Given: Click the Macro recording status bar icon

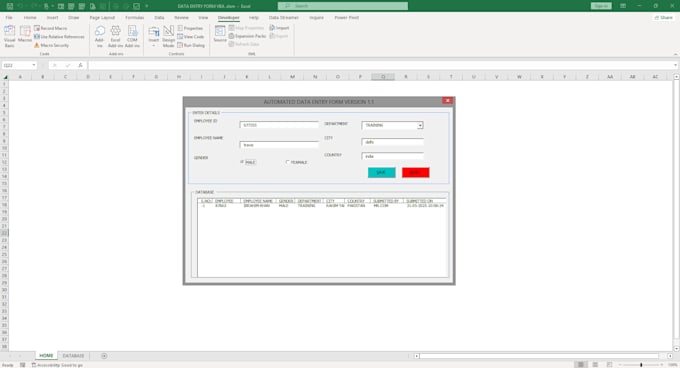Looking at the screenshot, I should click(x=23, y=365).
